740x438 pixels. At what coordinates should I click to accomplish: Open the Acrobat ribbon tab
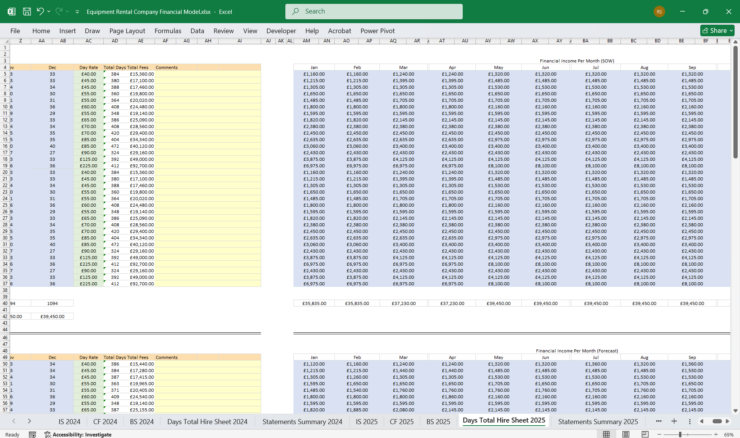click(340, 31)
